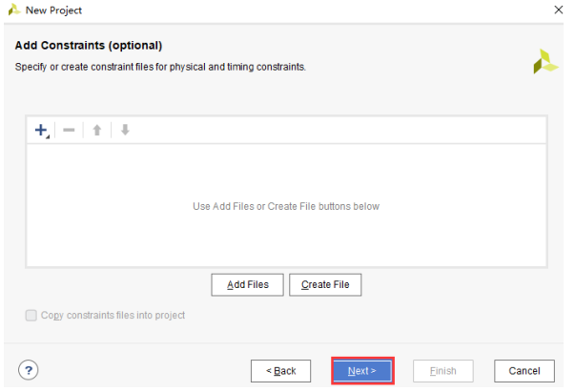
Task: Click the 'Add Constraints (optional)' heading
Action: 89,46
